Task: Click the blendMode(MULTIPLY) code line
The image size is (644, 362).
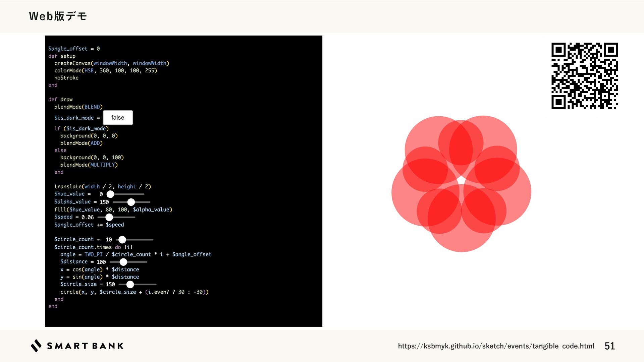Action: coord(89,165)
